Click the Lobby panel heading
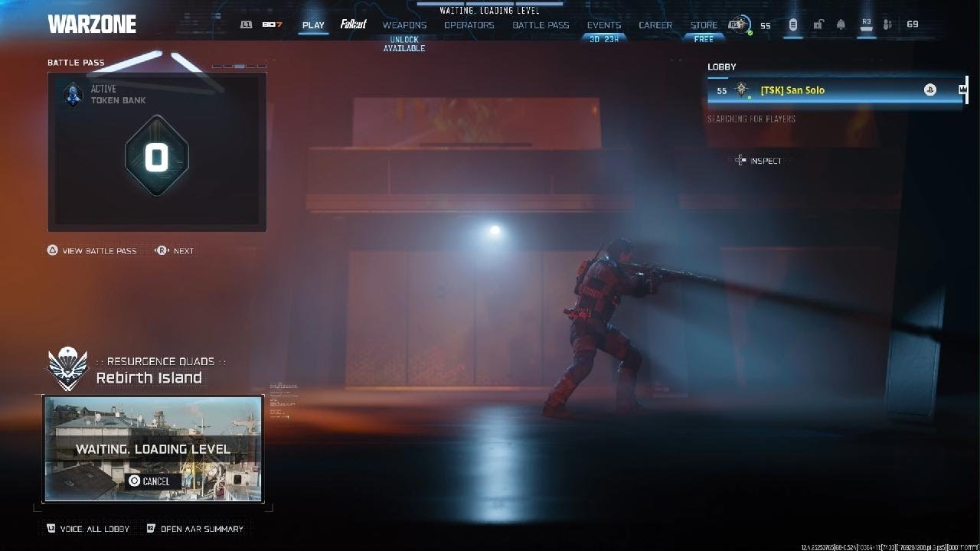The image size is (980, 551). point(722,67)
